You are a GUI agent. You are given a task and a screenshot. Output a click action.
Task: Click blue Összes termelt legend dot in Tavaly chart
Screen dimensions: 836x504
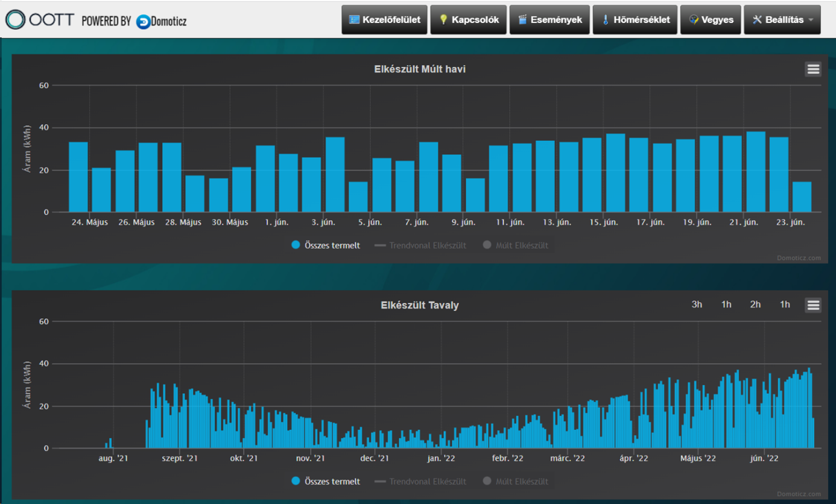point(296,481)
